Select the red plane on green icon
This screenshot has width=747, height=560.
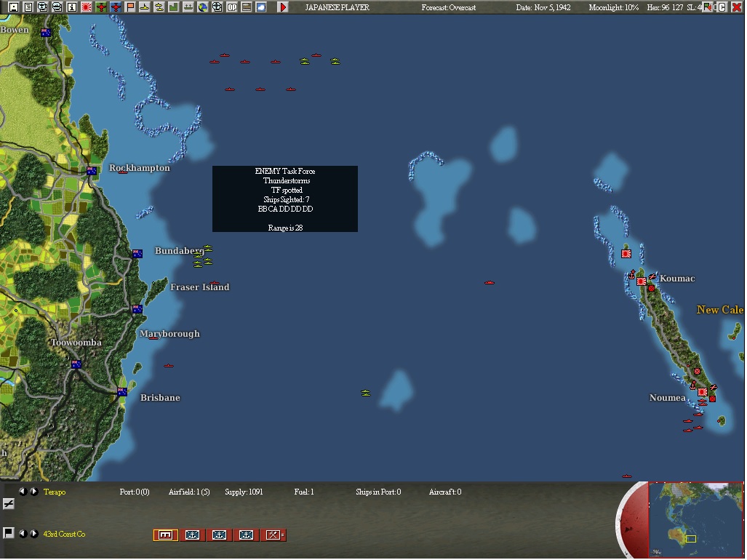click(x=101, y=7)
